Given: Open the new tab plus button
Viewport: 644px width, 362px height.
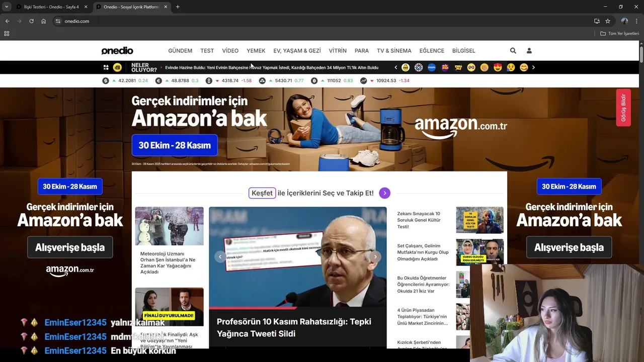Looking at the screenshot, I should click(178, 7).
